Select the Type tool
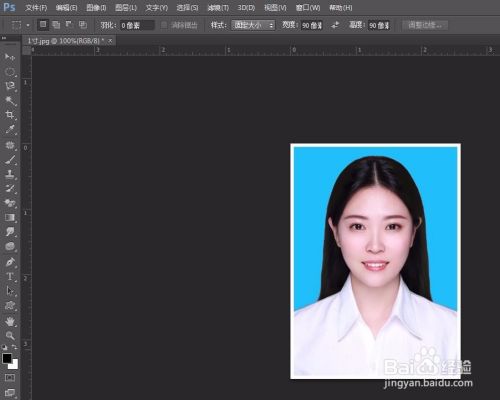The height and width of the screenshot is (400, 500). coord(10,277)
